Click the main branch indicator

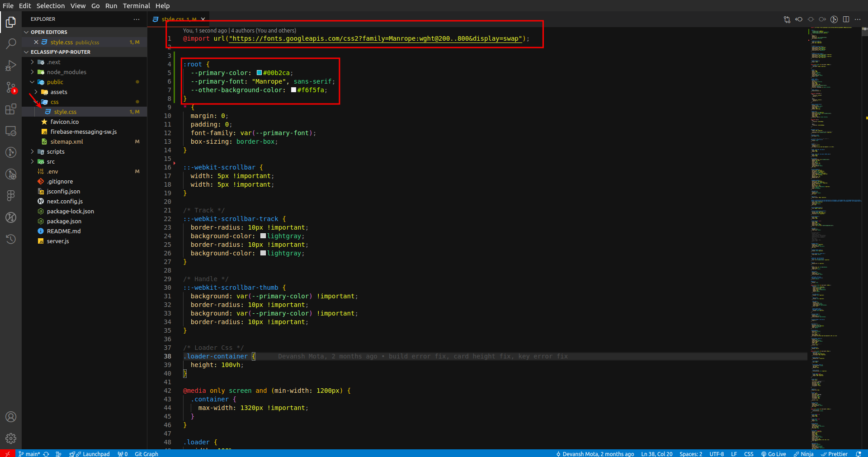coord(30,454)
